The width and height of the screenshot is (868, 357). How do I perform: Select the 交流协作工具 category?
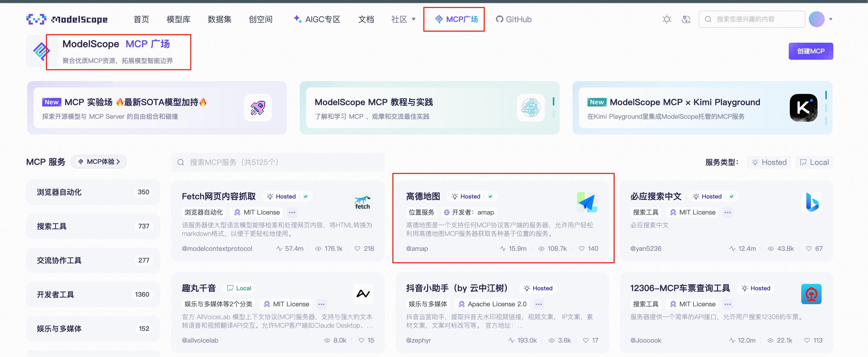click(x=93, y=260)
